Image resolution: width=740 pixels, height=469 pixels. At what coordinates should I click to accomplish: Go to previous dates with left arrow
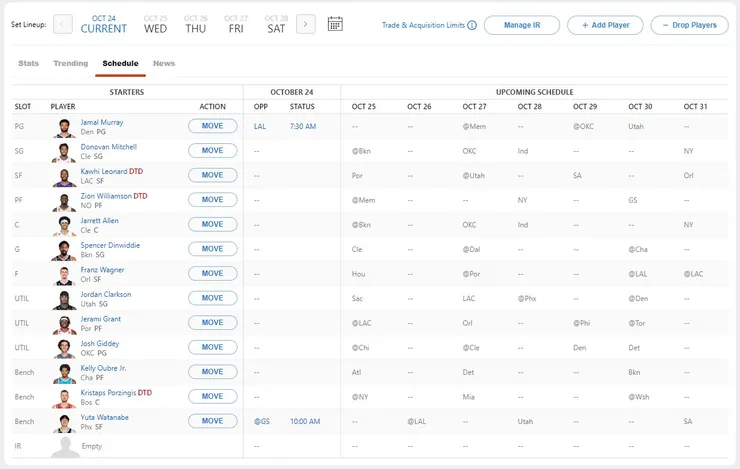point(62,24)
